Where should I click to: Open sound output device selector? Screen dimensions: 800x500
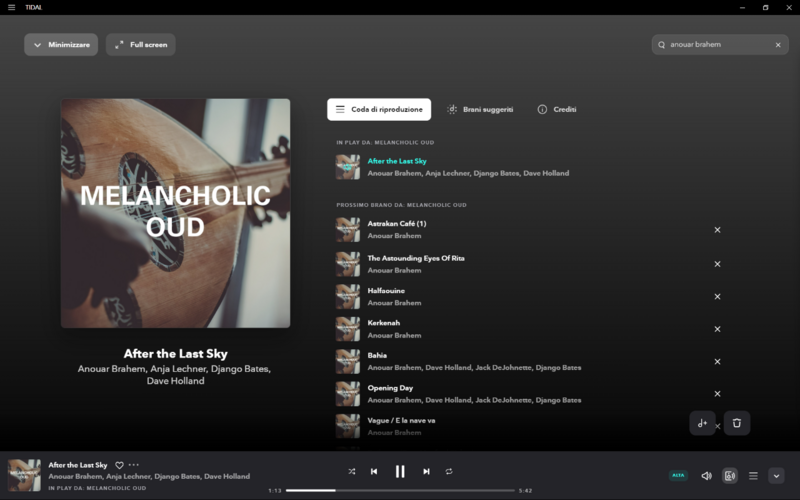(x=730, y=476)
